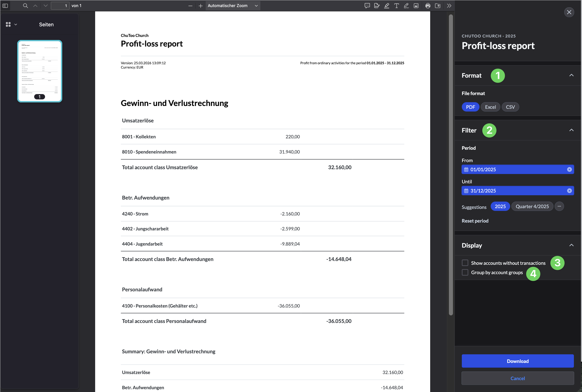
Task: Collapse the Display section chevron
Action: pos(571,245)
